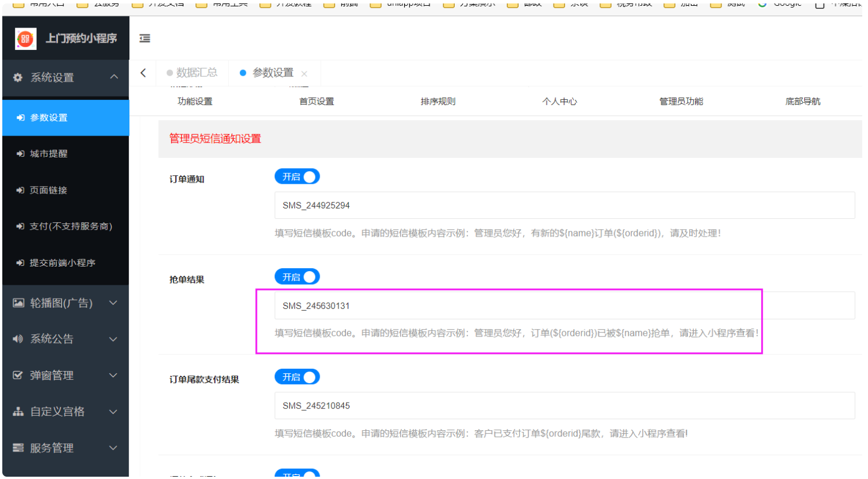The width and height of the screenshot is (868, 479).
Task: Expand the 自定义宫格 menu chevron
Action: click(x=113, y=412)
